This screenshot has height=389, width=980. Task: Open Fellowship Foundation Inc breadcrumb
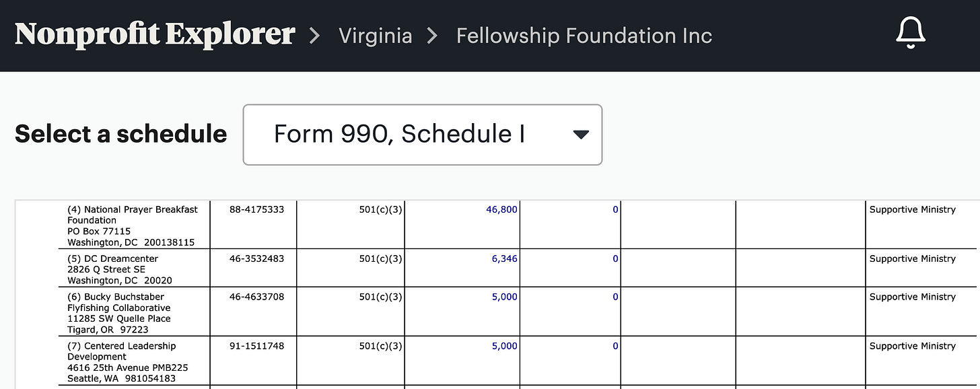pos(584,35)
